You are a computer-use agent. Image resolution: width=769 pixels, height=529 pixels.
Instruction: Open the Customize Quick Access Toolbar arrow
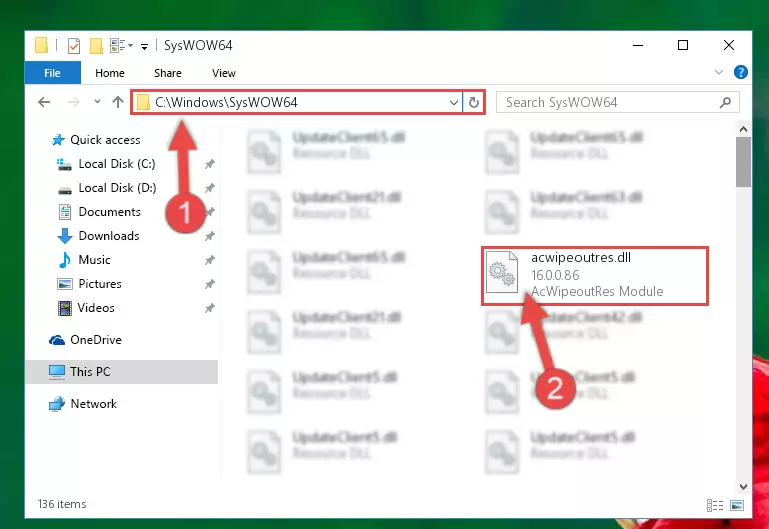coord(144,47)
